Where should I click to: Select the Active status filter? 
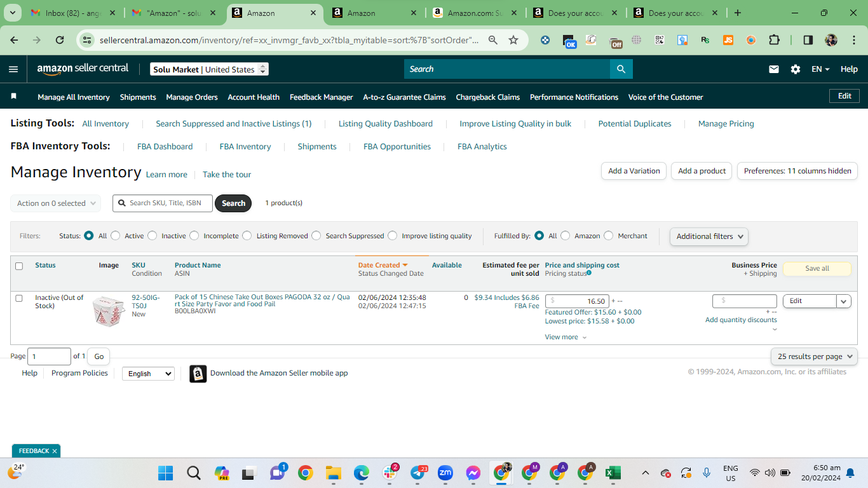[x=116, y=236]
